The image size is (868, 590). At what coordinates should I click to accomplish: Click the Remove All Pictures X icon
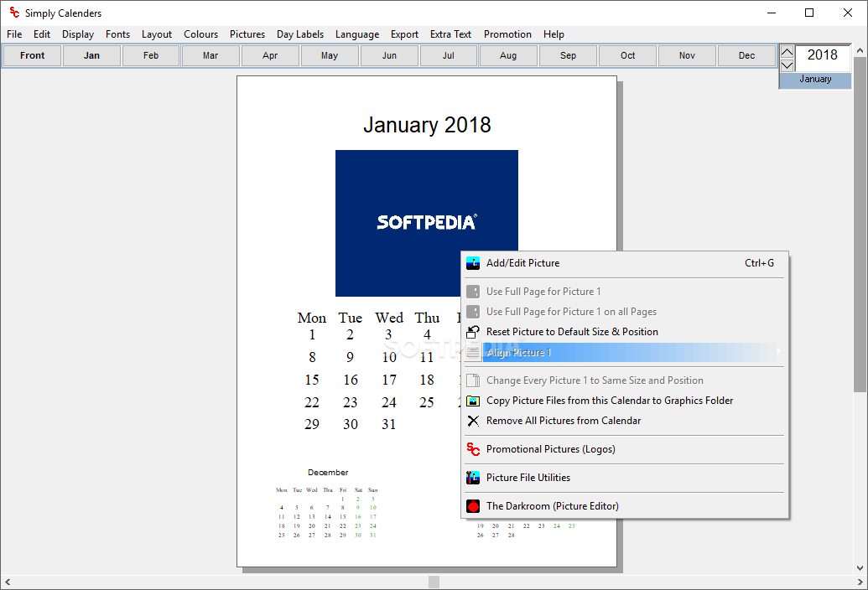473,421
